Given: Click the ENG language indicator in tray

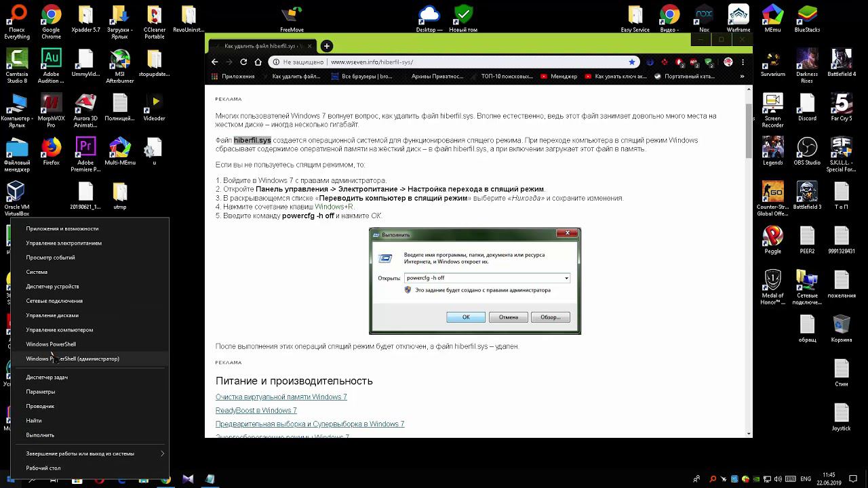Looking at the screenshot, I should 806,479.
